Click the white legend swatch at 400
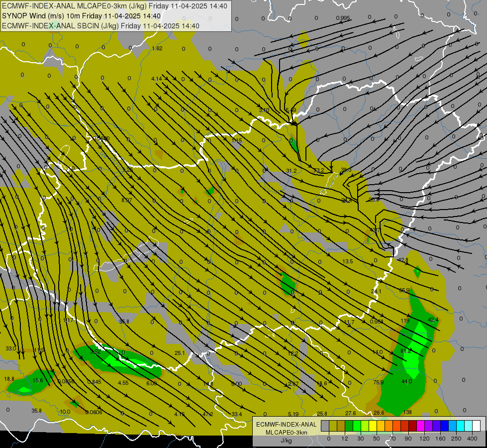This screenshot has height=448, width=487. (x=476, y=426)
